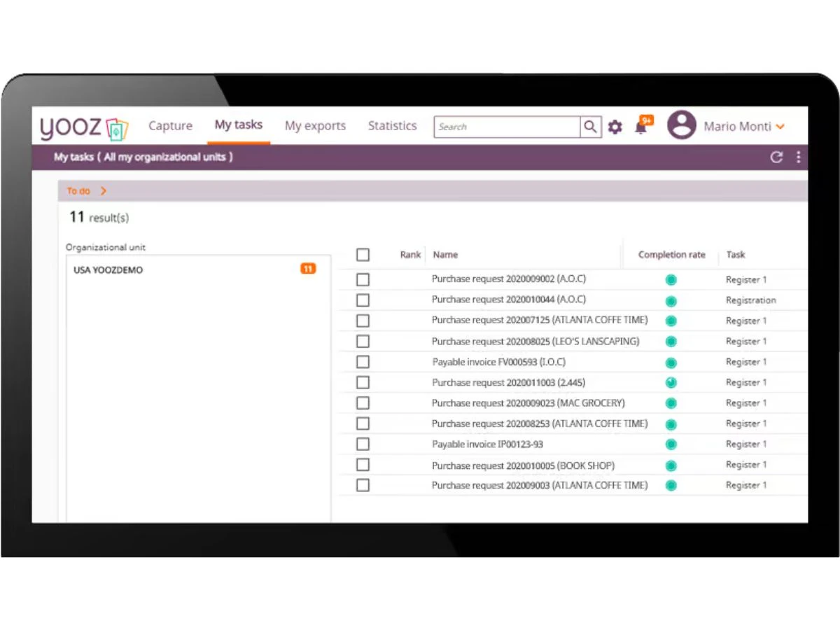Click the completion rate indicator for Purchase request 2020011003

[x=671, y=383]
